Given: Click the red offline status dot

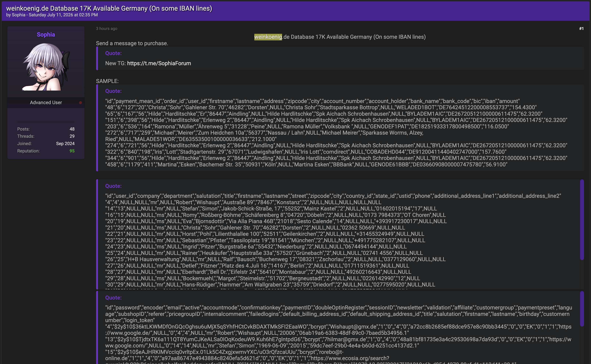Looking at the screenshot, I should (80, 102).
